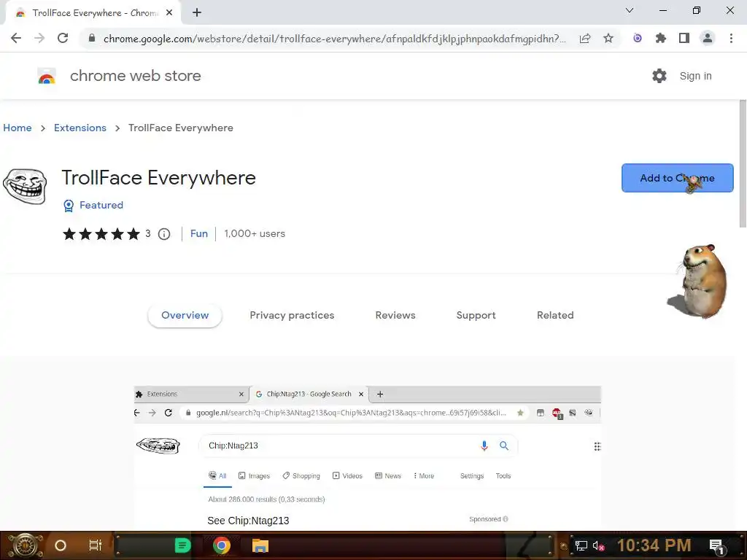
Task: Add TrollFace Everywhere to Chrome
Action: (677, 178)
